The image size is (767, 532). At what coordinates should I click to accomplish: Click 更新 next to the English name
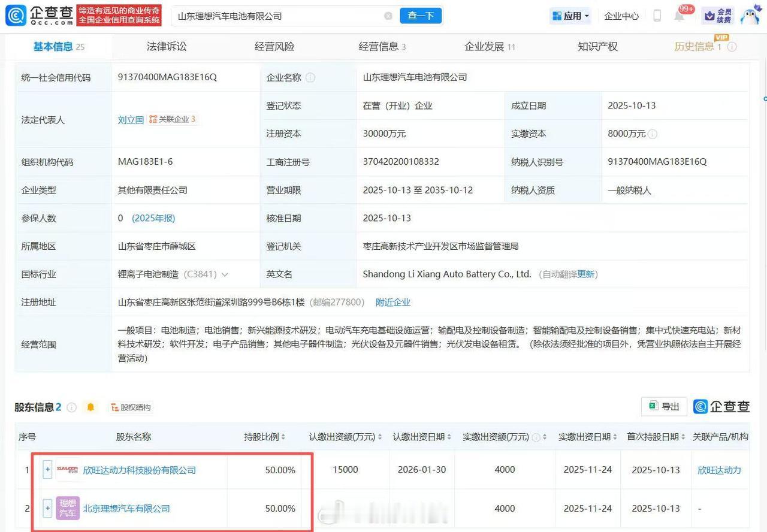(586, 274)
